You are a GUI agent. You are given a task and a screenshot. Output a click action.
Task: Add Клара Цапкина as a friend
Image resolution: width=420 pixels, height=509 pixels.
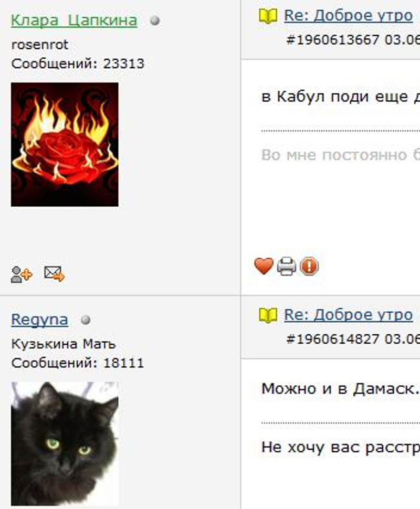[x=22, y=274]
